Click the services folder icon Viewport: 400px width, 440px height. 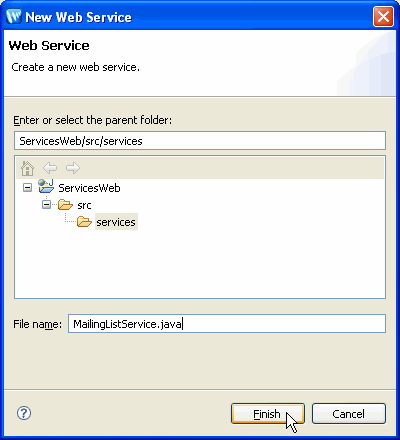click(84, 222)
